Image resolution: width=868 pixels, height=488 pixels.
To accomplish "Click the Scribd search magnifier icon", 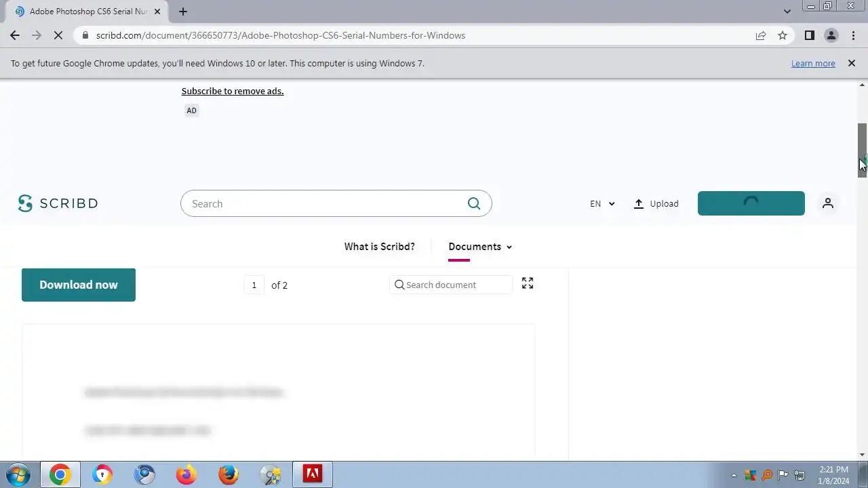I will pyautogui.click(x=474, y=203).
